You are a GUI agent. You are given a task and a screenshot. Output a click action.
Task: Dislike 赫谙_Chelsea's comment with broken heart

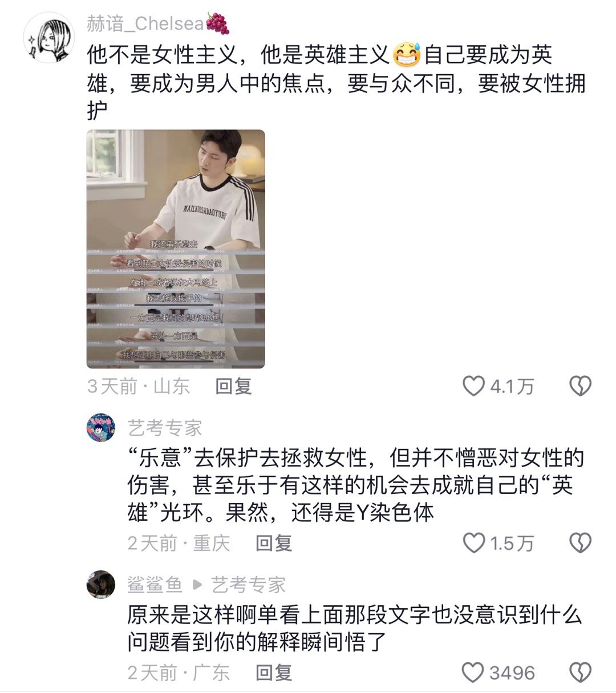(x=580, y=386)
